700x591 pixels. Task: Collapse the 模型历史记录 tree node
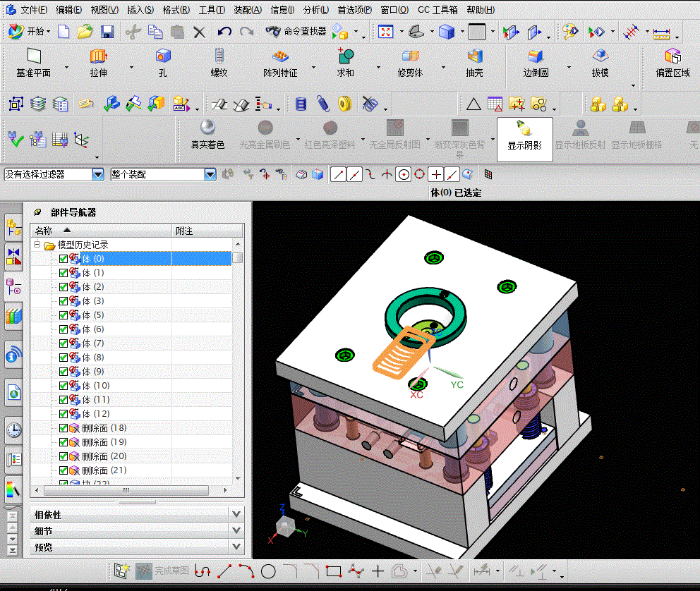37,245
